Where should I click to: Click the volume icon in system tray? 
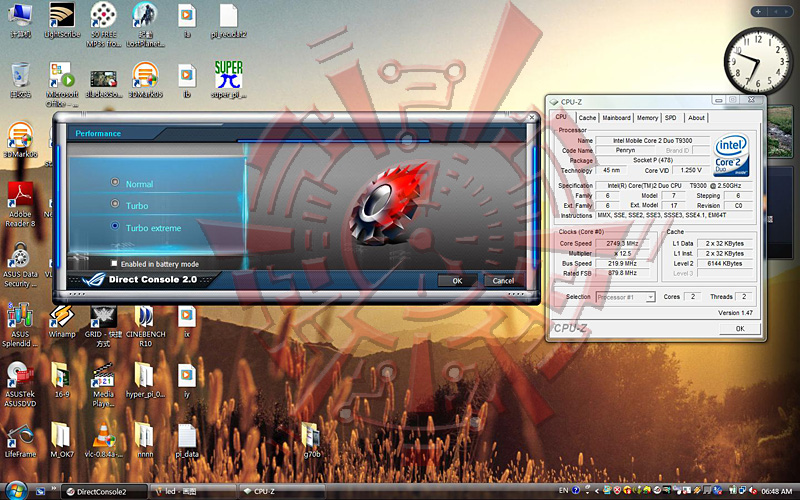(752, 491)
